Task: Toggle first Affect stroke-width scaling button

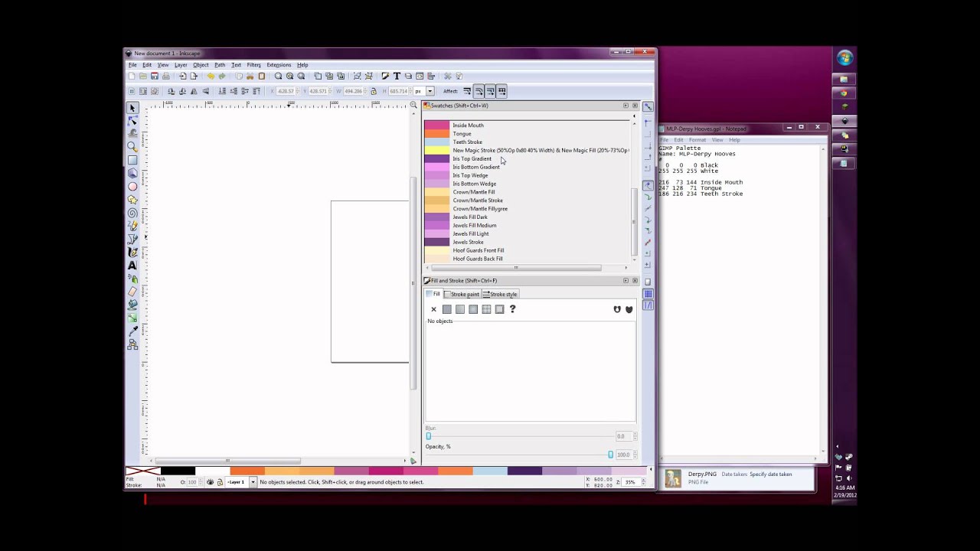Action: click(x=466, y=91)
